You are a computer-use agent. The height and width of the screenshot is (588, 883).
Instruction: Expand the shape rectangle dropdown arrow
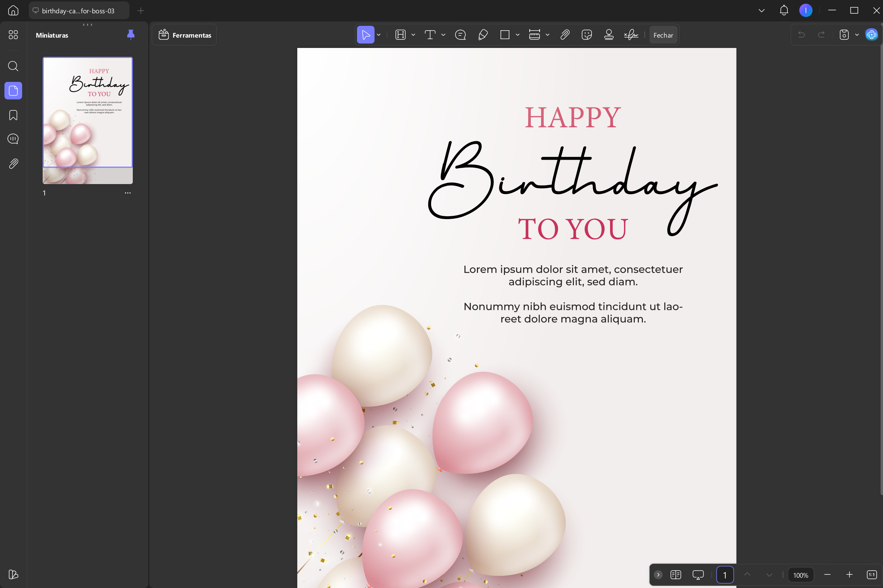[517, 35]
